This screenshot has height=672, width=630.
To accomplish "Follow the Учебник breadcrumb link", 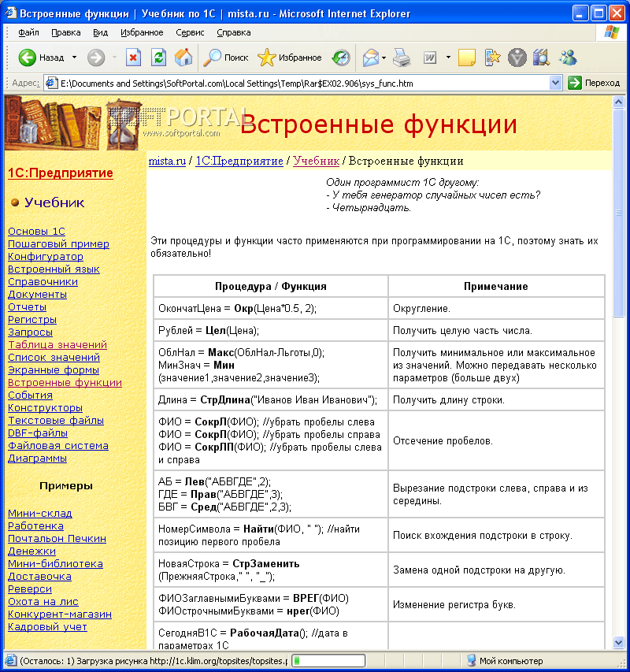I will tap(316, 162).
